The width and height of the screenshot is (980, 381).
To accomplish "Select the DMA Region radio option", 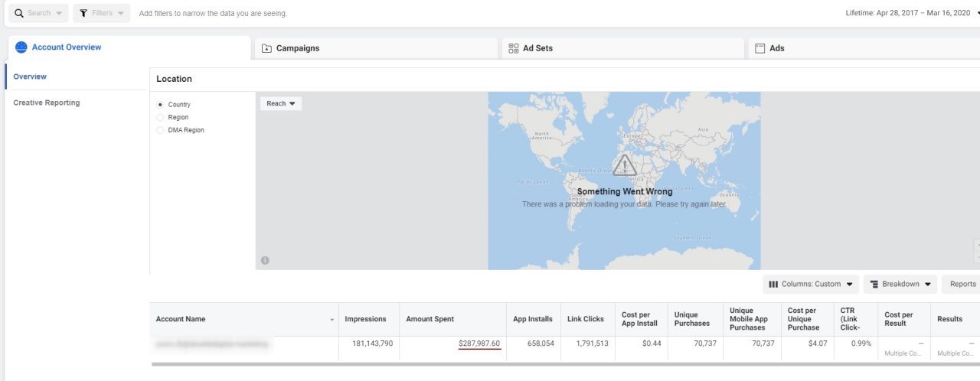I will click(x=160, y=130).
